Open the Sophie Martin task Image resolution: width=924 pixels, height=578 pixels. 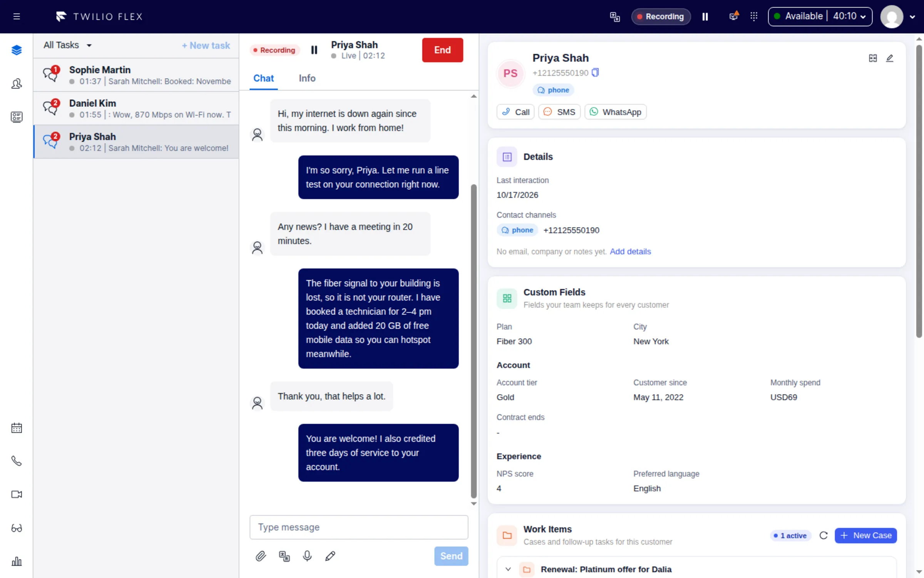(x=136, y=75)
